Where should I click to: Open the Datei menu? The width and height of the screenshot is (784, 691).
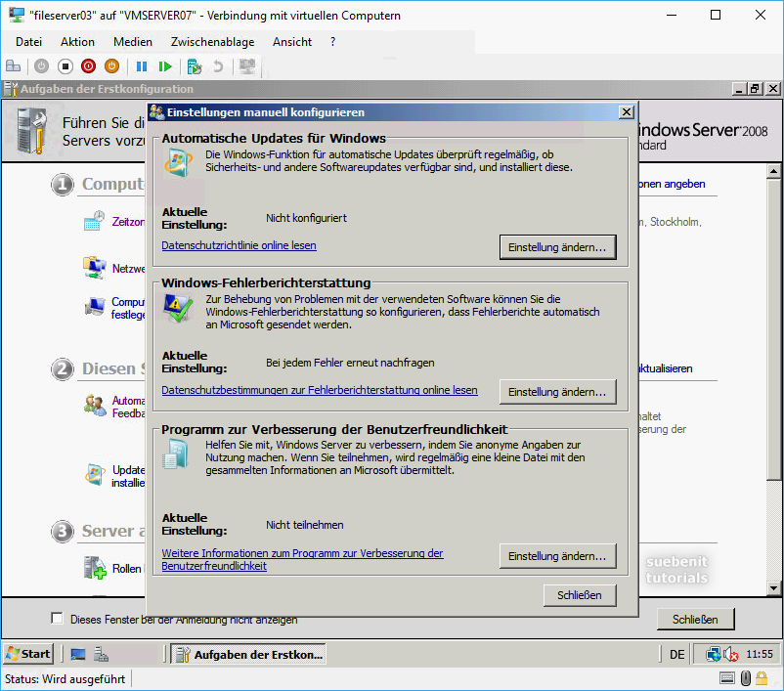tap(28, 42)
